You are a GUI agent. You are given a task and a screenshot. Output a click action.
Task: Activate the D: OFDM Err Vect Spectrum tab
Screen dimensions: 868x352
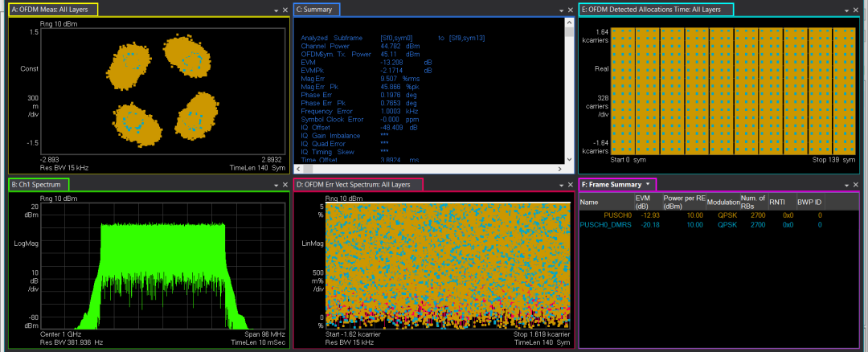(x=358, y=185)
